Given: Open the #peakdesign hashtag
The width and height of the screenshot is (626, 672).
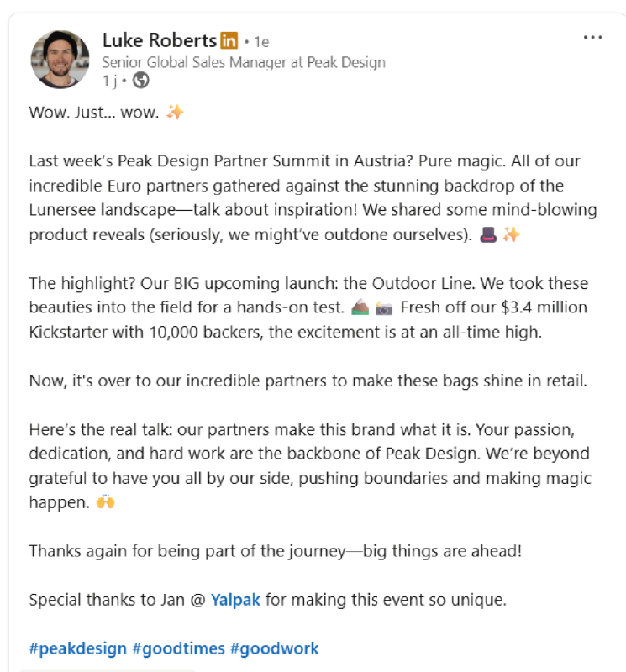Looking at the screenshot, I should point(78,648).
